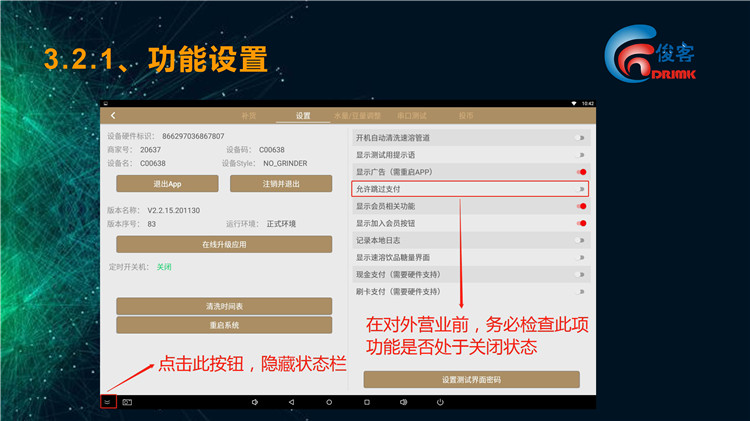Turn off 显示广告(需重启APP) switch
This screenshot has width=750, height=421.
pos(581,172)
